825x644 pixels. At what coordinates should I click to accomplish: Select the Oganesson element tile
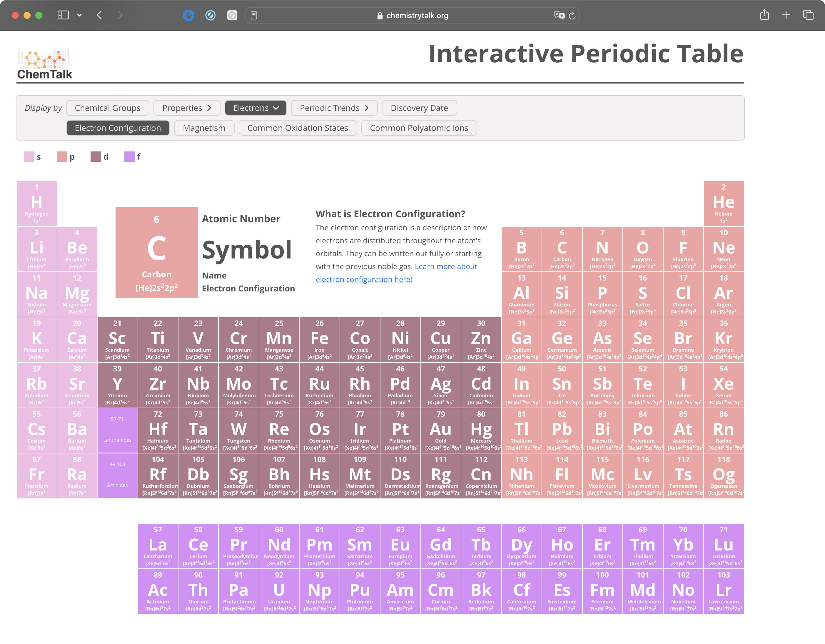(x=723, y=476)
